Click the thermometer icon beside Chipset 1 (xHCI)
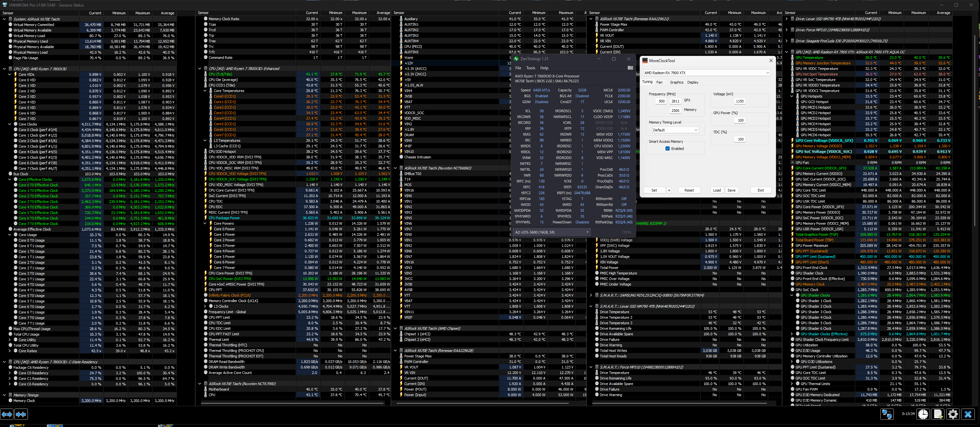980x427 pixels. point(401,334)
